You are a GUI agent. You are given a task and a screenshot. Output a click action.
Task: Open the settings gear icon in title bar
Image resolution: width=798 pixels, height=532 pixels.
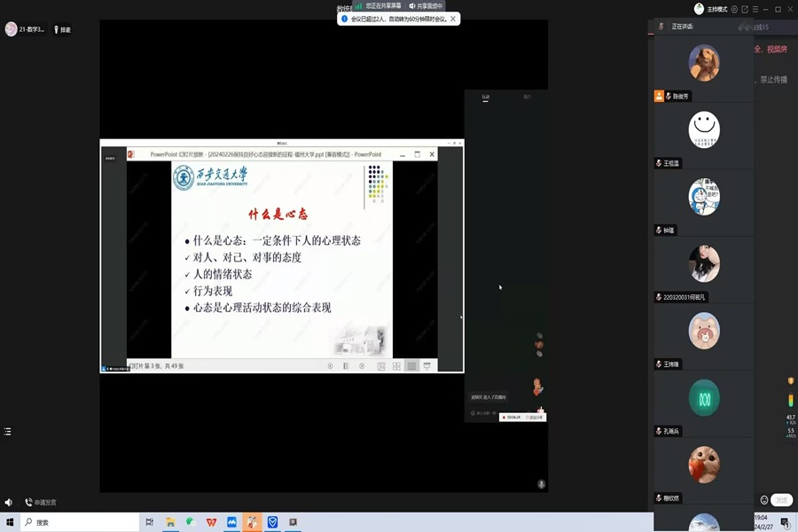click(733, 9)
